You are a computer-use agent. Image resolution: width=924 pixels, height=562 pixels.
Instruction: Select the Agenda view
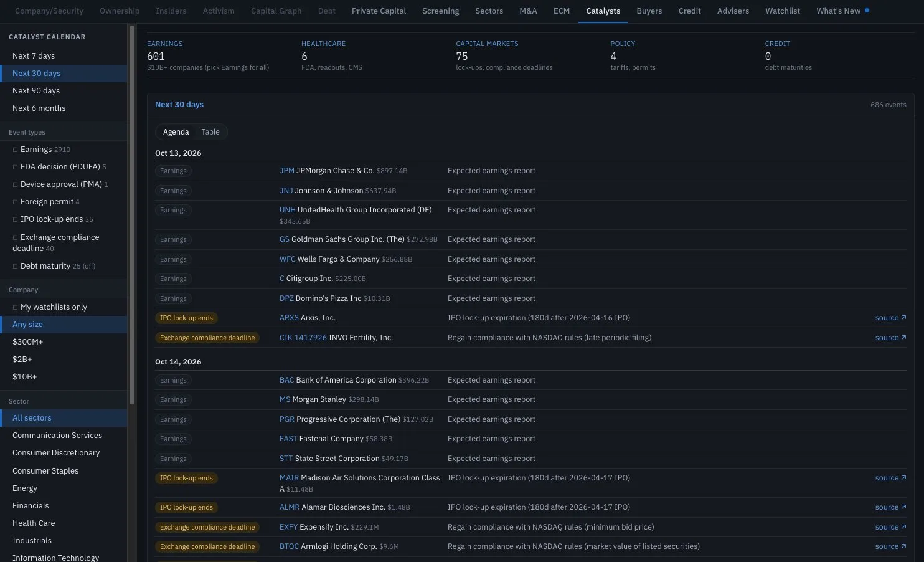pyautogui.click(x=176, y=132)
